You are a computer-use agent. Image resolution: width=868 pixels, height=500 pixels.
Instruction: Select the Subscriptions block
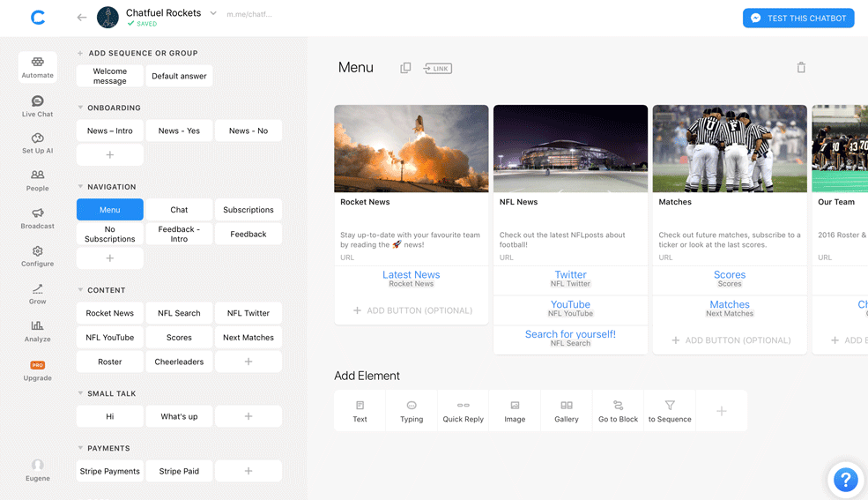click(249, 210)
